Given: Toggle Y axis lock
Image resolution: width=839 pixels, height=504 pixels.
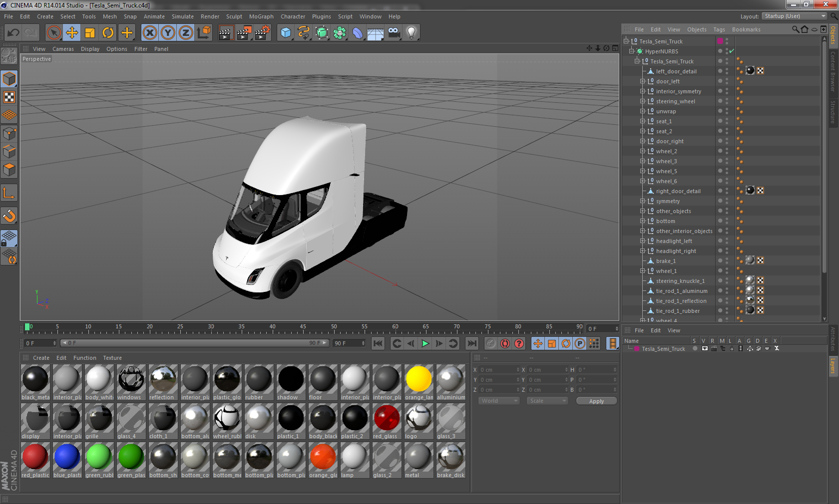Looking at the screenshot, I should click(x=168, y=33).
